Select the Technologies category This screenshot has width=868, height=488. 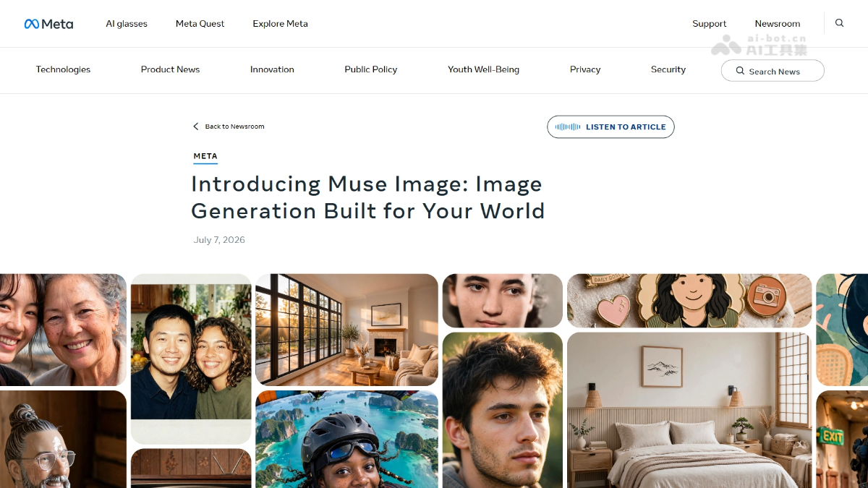coord(63,69)
